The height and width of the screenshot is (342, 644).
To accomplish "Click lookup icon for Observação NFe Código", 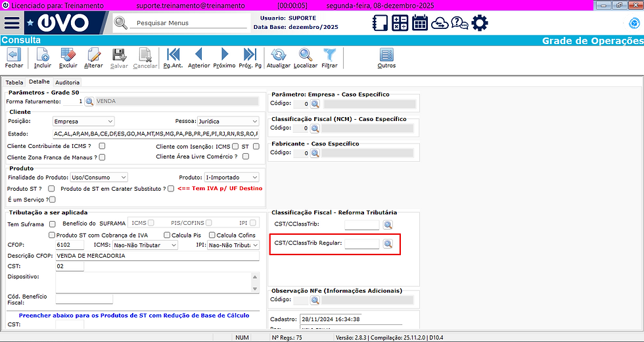I will pos(315,300).
